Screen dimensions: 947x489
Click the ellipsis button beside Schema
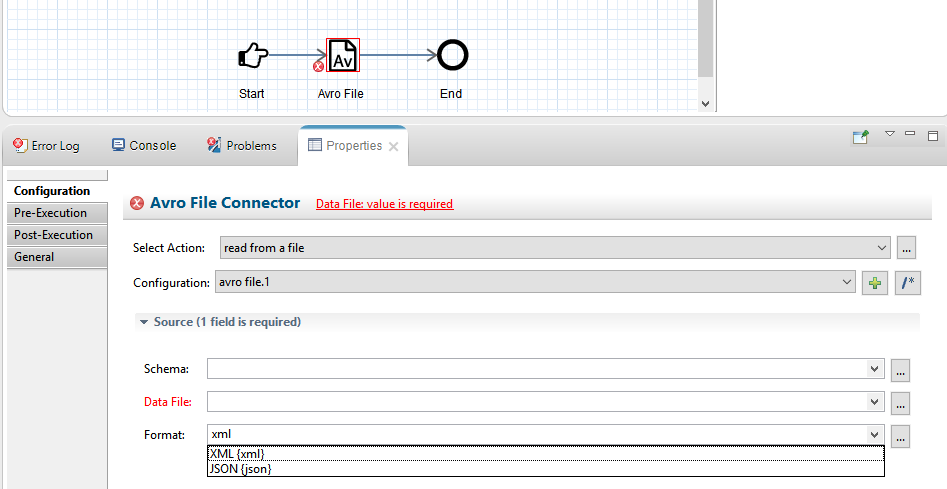pos(900,370)
